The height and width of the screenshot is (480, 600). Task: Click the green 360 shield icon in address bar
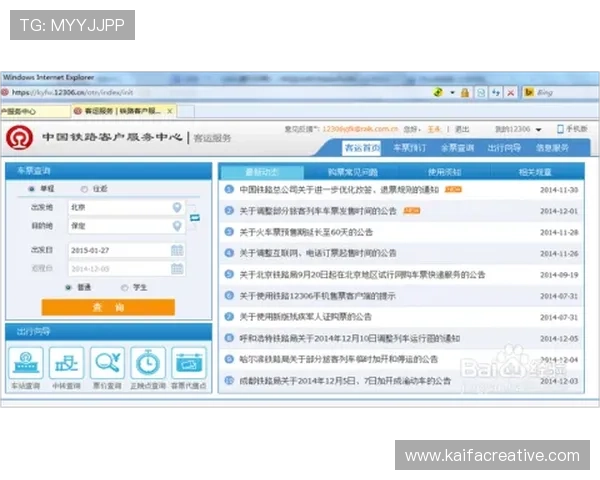[x=438, y=92]
